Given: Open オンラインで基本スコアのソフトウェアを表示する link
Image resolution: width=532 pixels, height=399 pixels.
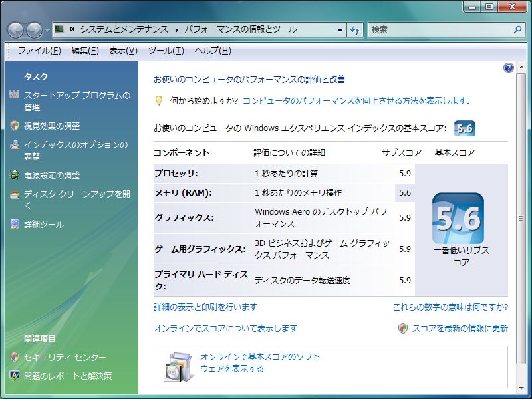Looking at the screenshot, I should point(260,362).
